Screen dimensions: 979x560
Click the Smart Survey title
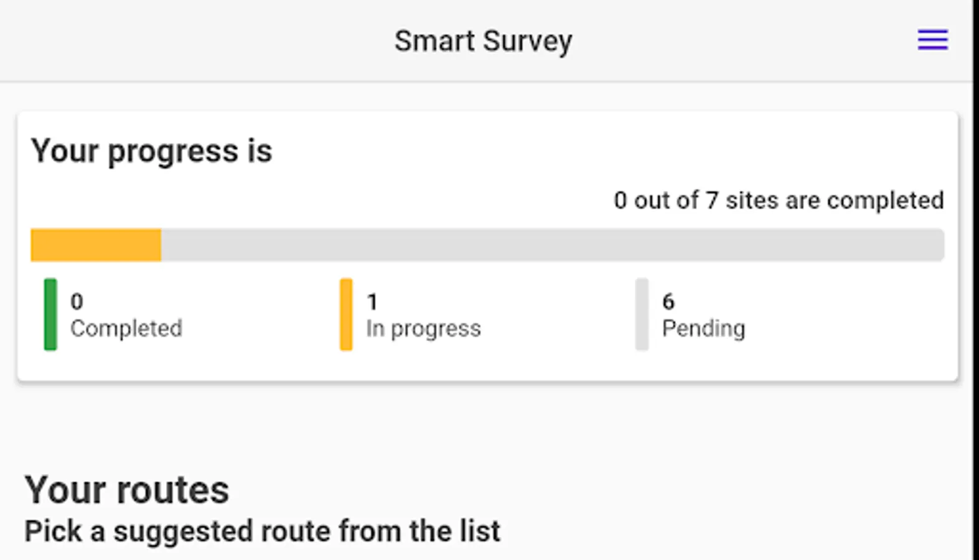pyautogui.click(x=483, y=41)
